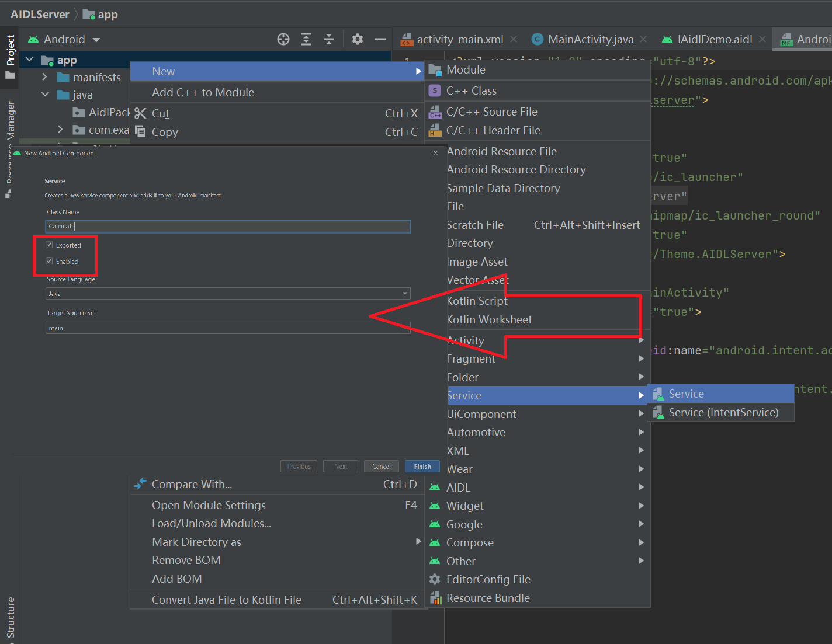Expand the Activity submenu arrow
The image size is (832, 644).
[x=642, y=340]
